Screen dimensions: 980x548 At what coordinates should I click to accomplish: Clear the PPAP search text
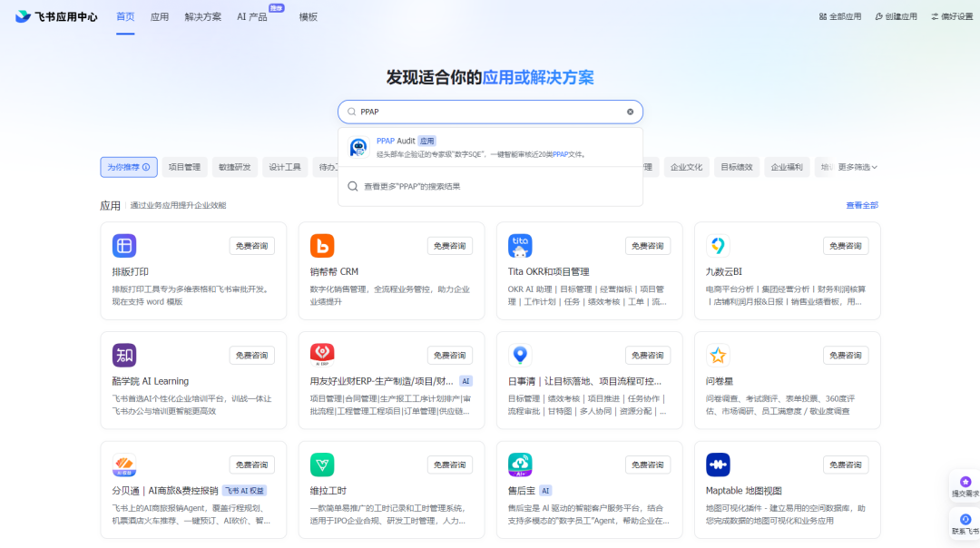click(630, 112)
